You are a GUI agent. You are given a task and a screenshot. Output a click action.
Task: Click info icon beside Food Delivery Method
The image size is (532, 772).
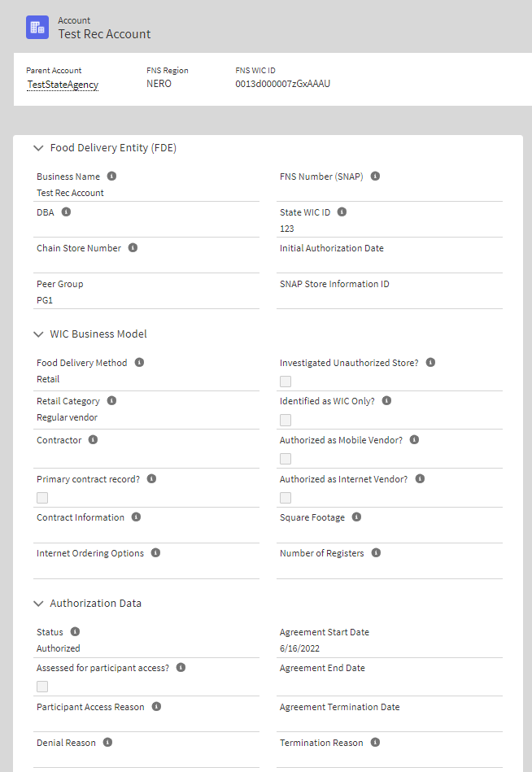pyautogui.click(x=139, y=362)
